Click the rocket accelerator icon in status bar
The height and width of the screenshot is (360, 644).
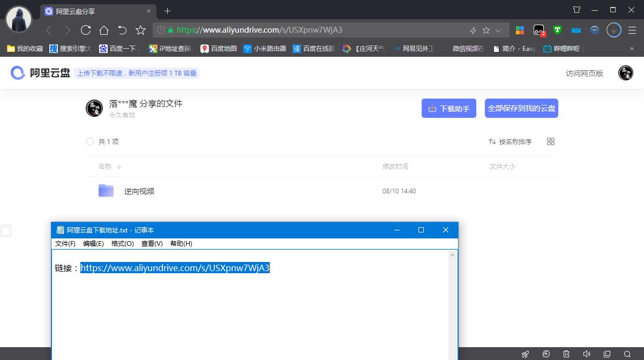coord(526,354)
